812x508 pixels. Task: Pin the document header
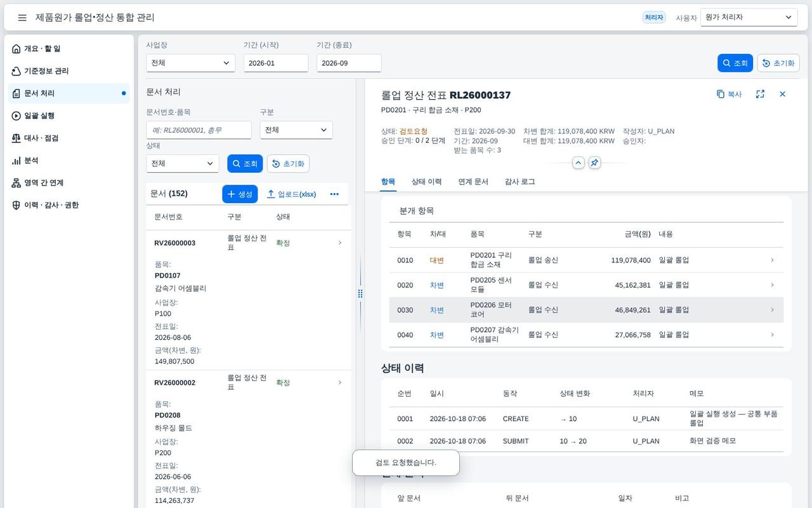click(594, 163)
